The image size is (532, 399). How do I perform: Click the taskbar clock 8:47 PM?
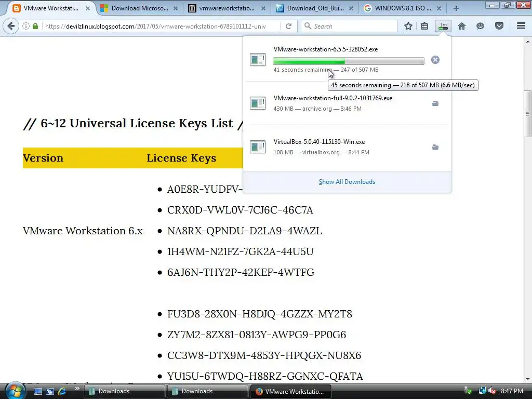coord(512,391)
